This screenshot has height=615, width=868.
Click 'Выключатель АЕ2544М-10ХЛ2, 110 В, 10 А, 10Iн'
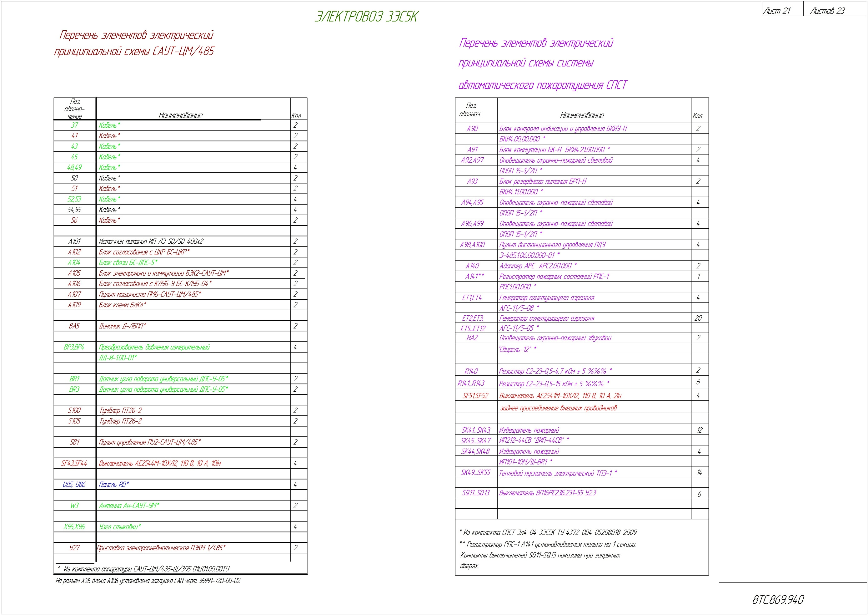[160, 464]
